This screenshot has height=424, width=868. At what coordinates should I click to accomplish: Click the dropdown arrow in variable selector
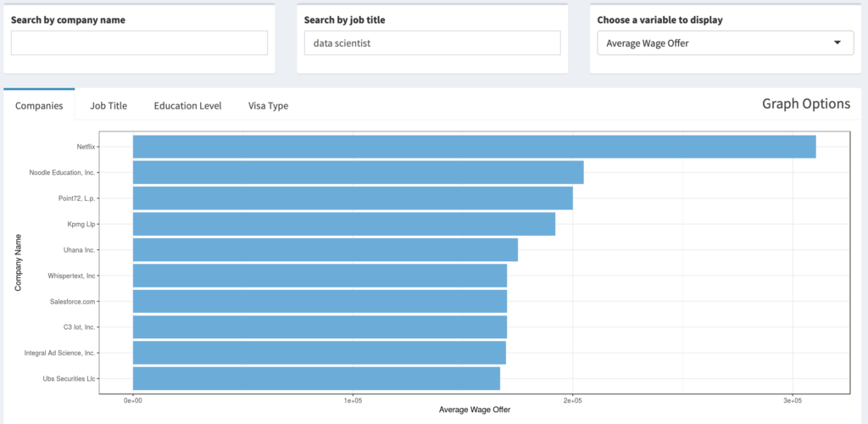[x=837, y=42]
